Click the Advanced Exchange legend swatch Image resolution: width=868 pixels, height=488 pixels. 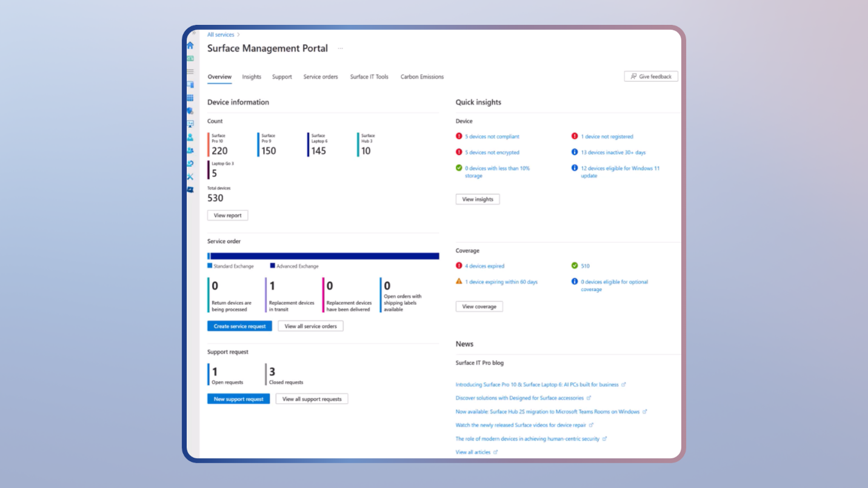(x=273, y=266)
